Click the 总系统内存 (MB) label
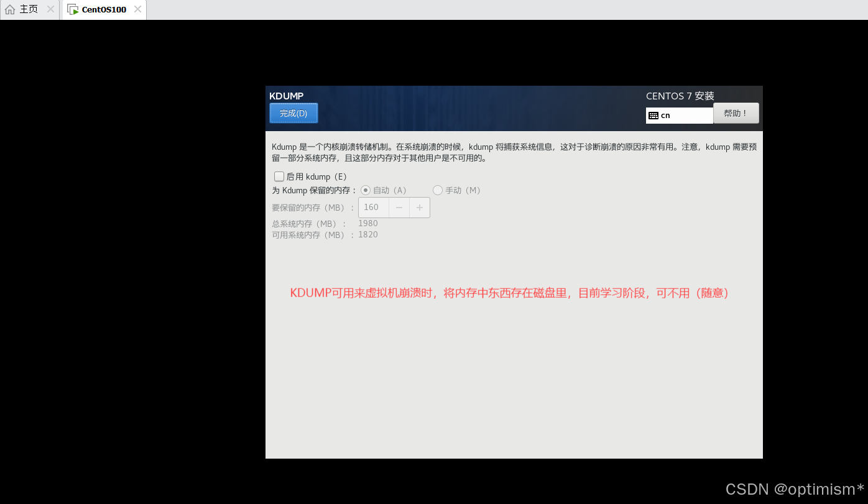The image size is (868, 504). point(309,224)
